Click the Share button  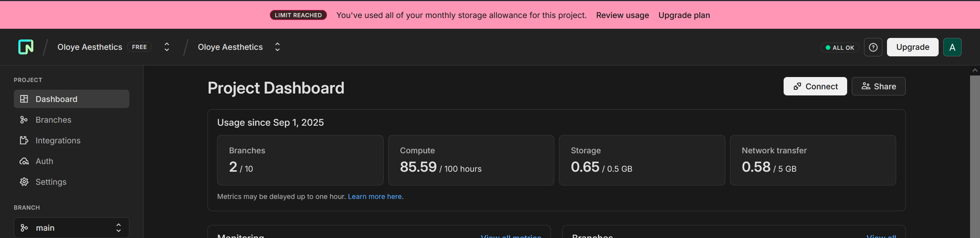[878, 86]
